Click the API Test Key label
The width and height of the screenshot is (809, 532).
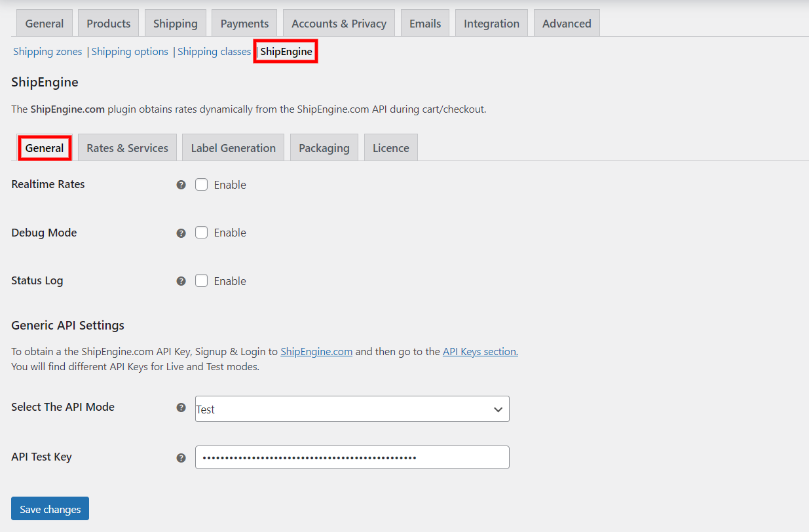click(x=41, y=457)
